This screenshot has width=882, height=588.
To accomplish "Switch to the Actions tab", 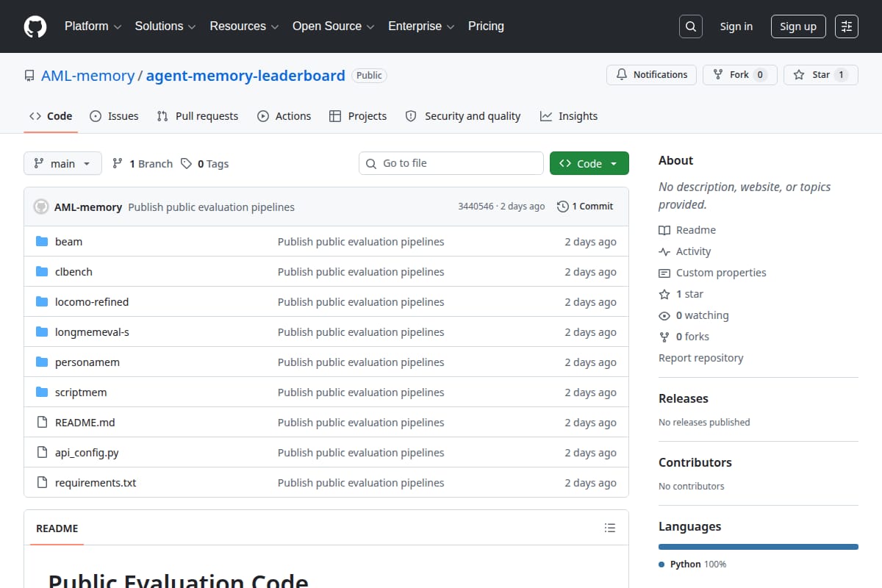I will tap(284, 116).
